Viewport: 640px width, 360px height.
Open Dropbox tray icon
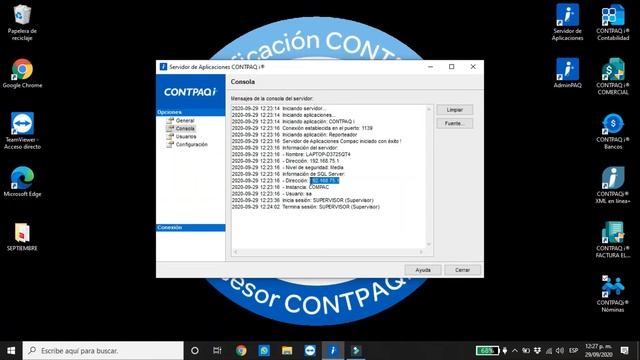[537, 351]
